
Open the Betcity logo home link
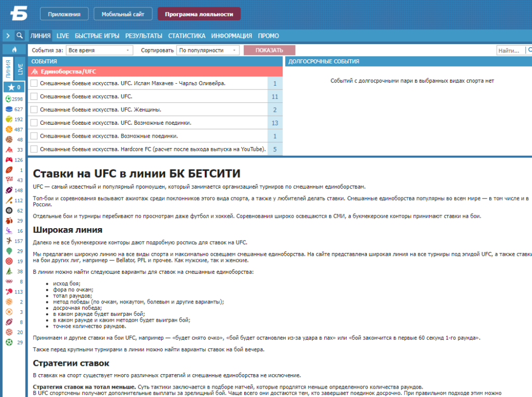click(19, 14)
